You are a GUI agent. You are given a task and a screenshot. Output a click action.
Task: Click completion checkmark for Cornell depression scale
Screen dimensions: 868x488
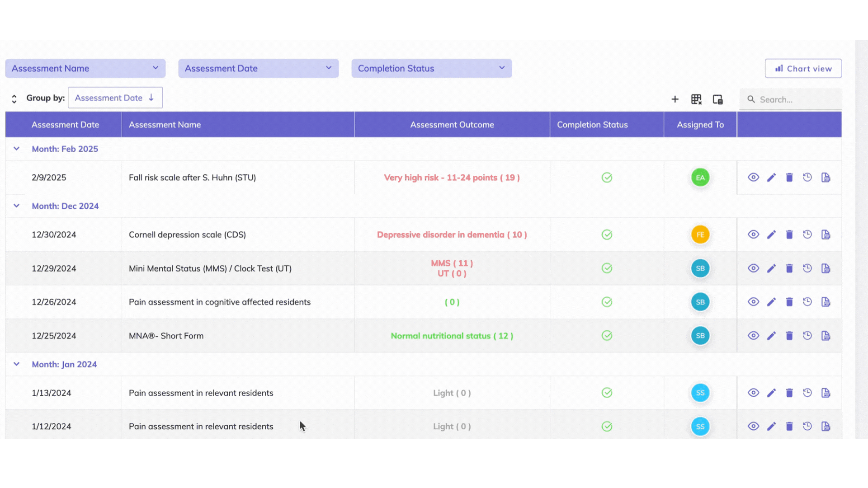point(607,235)
